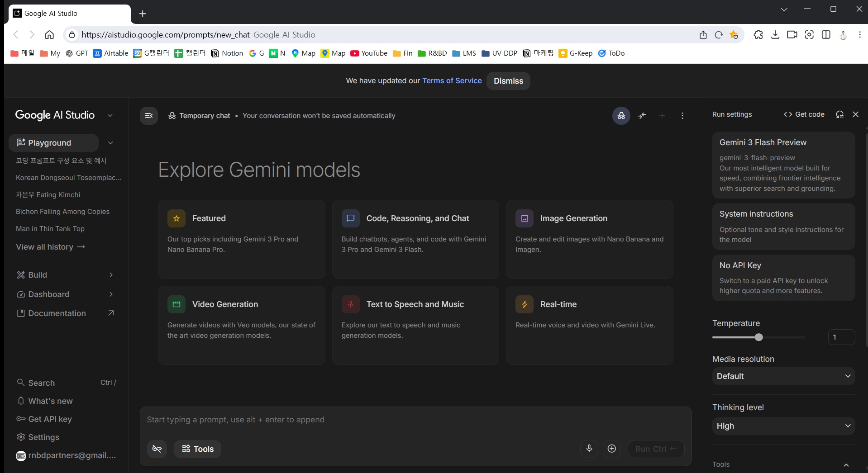868x473 pixels.
Task: Click reset settings icon beside Get code
Action: tap(840, 114)
